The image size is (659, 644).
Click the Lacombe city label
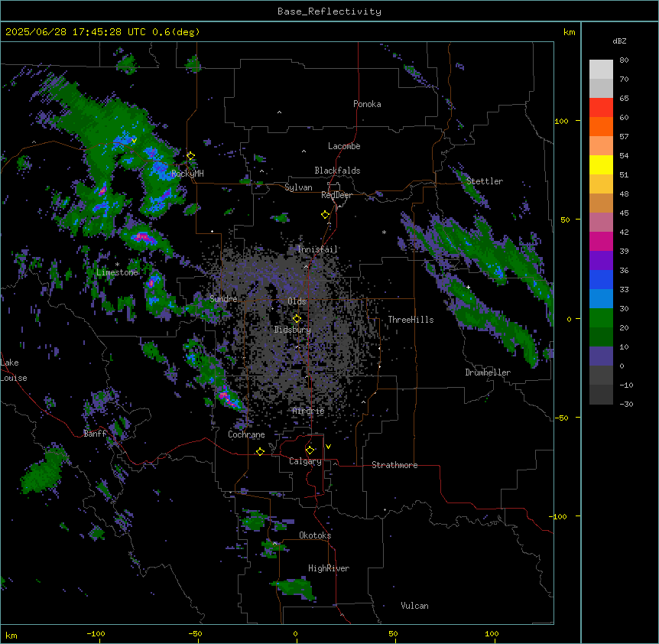click(x=344, y=146)
